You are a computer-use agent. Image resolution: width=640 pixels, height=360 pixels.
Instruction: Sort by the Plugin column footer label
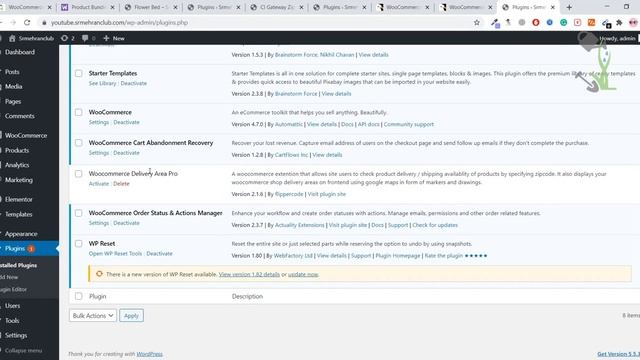[x=98, y=296]
